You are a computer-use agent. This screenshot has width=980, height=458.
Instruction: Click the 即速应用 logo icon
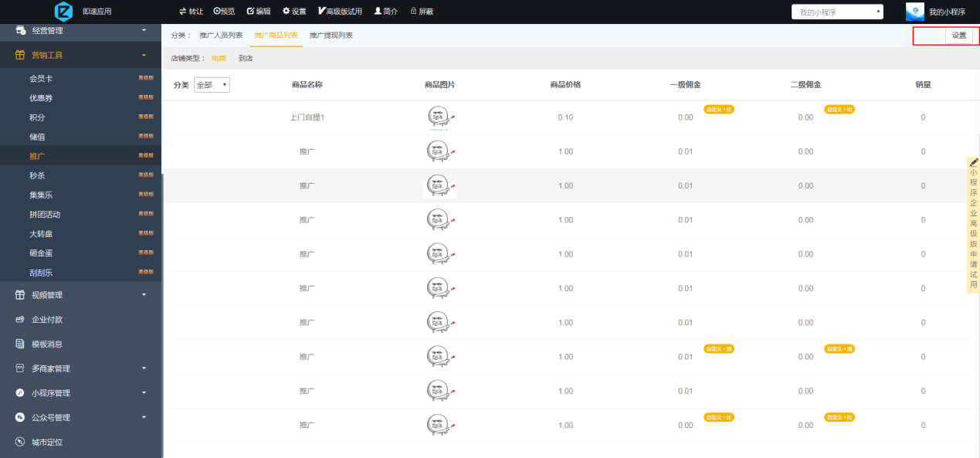(x=63, y=12)
